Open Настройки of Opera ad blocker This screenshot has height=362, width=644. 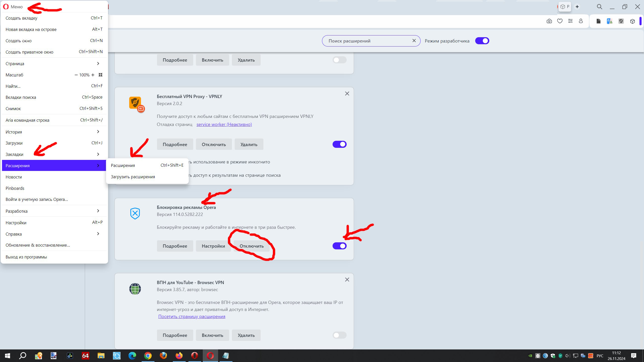213,246
